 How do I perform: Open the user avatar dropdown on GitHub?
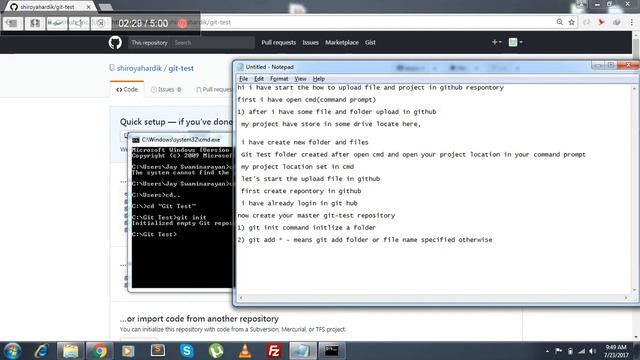pos(516,42)
